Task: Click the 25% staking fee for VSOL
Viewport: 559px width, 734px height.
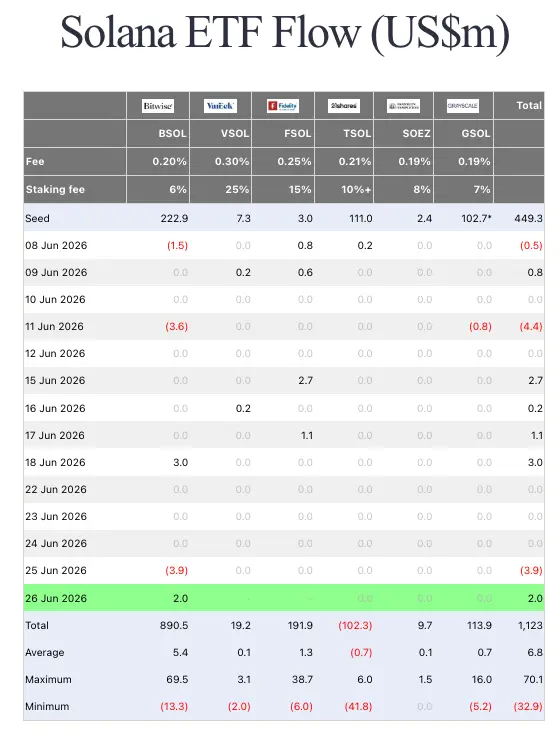Action: click(x=237, y=190)
